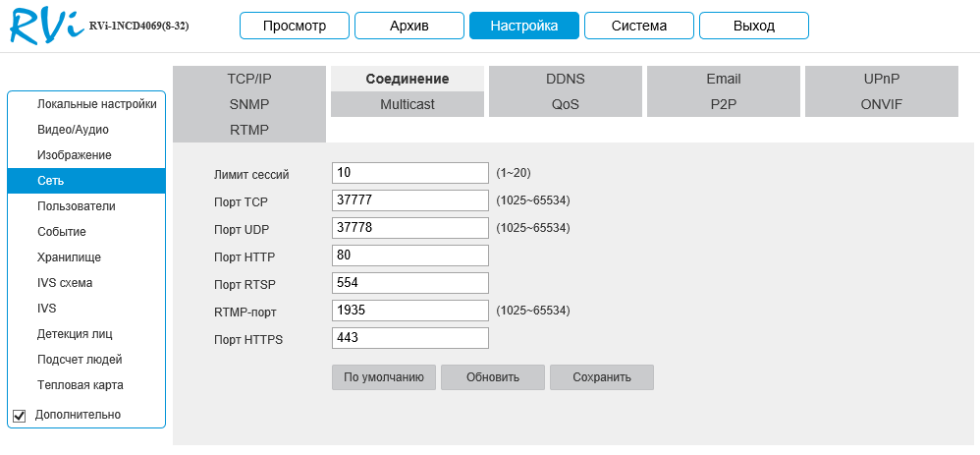Image resolution: width=980 pixels, height=455 pixels.
Task: Select Видео/Аудио in sidebar
Action: [73, 130]
